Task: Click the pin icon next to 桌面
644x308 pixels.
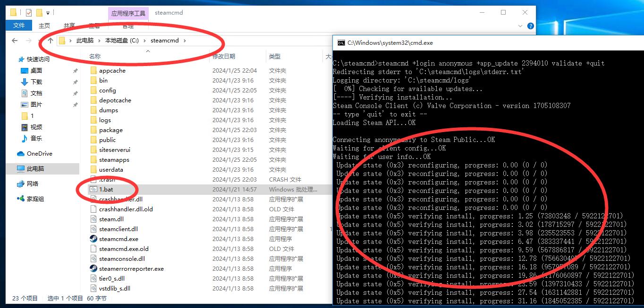Action: click(x=75, y=71)
